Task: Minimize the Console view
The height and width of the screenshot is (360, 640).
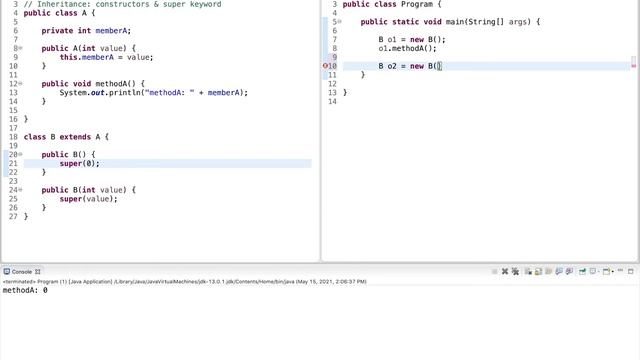Action: click(x=620, y=270)
